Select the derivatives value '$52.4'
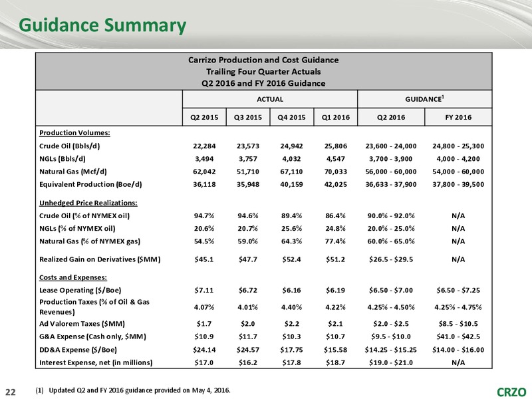 291,260
